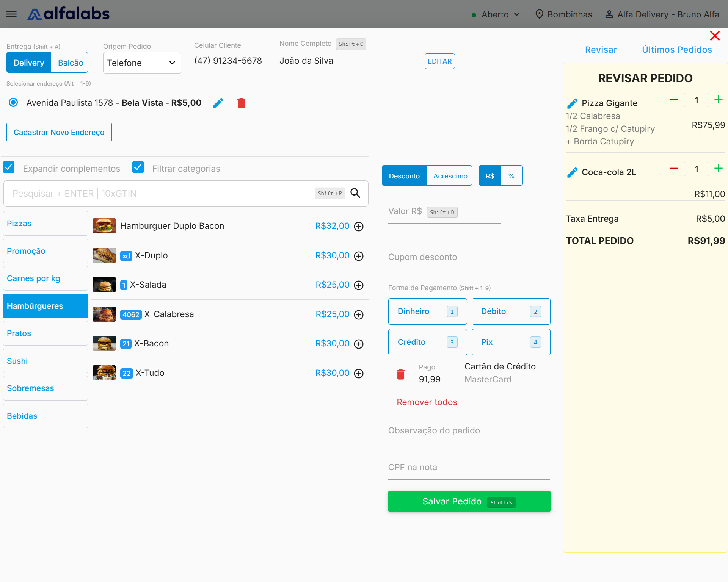Switch to Últimos Pedidos tab
728x582 pixels.
tap(677, 50)
